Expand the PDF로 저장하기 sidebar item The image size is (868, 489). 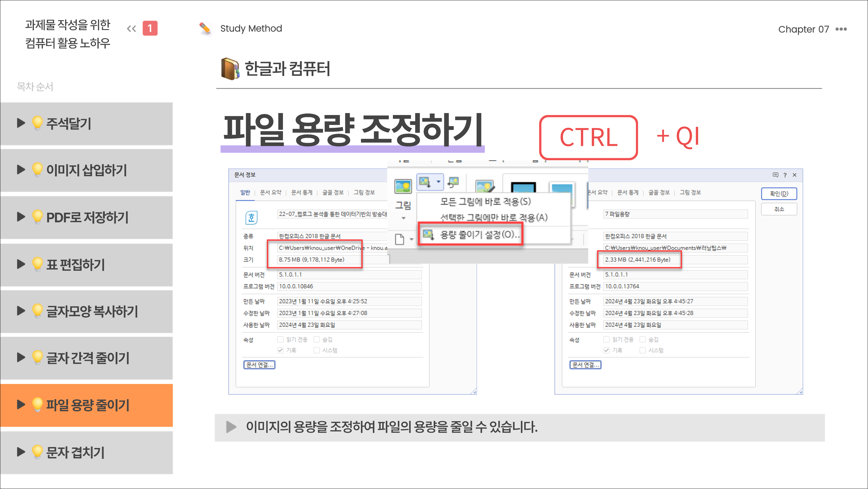pos(86,218)
